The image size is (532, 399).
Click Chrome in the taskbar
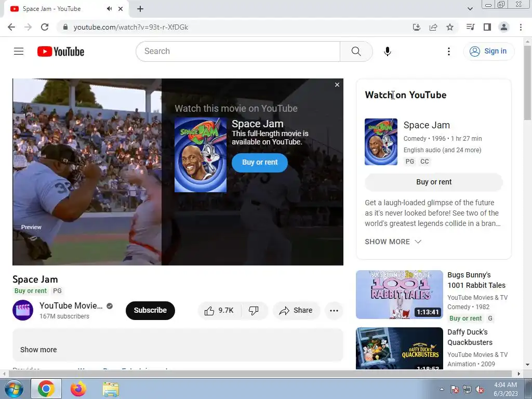tap(46, 389)
